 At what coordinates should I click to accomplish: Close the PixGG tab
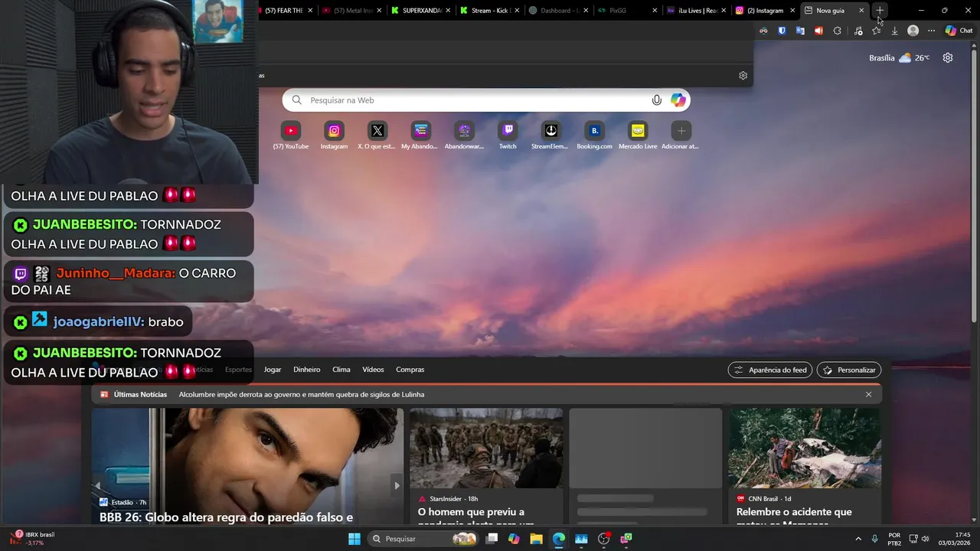coord(655,10)
